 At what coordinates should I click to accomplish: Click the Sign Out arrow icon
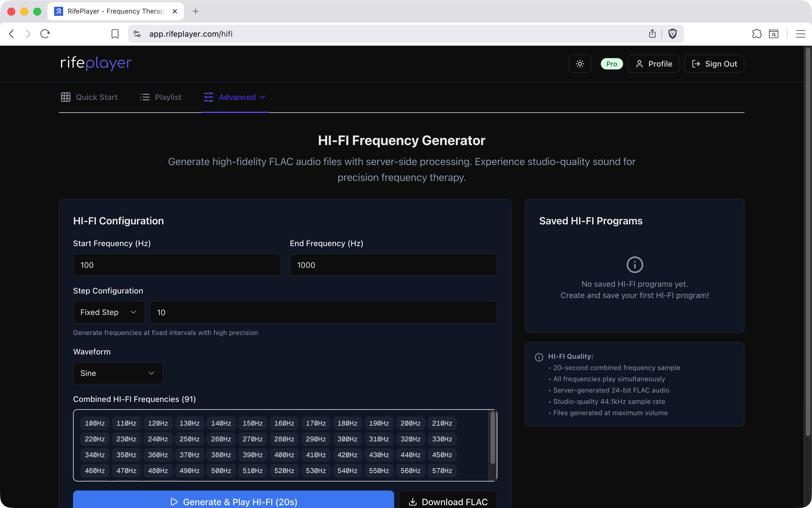point(696,64)
